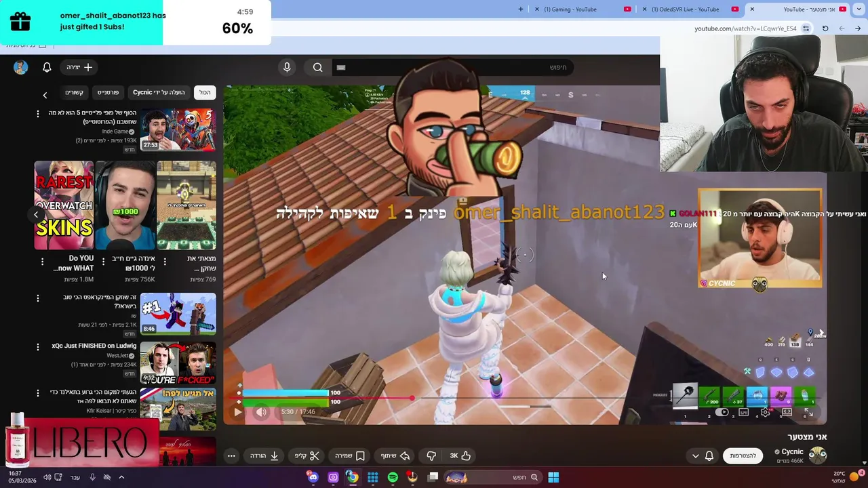
Task: Dislike the video with thumbs down
Action: (x=431, y=455)
